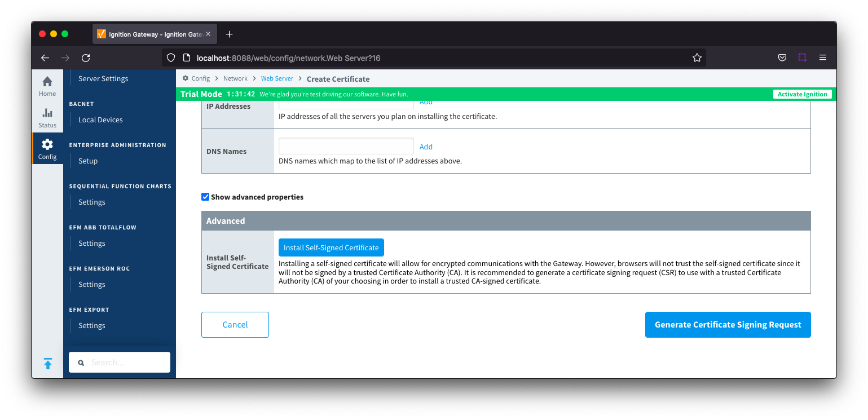Open BACnet Local Devices
The height and width of the screenshot is (420, 868).
click(x=100, y=120)
